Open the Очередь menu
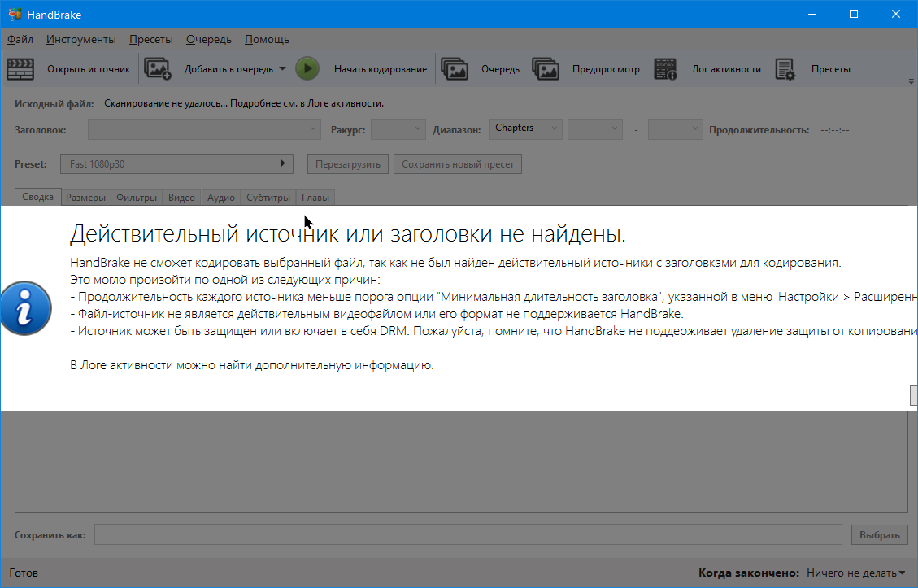Image resolution: width=918 pixels, height=588 pixels. click(x=208, y=39)
